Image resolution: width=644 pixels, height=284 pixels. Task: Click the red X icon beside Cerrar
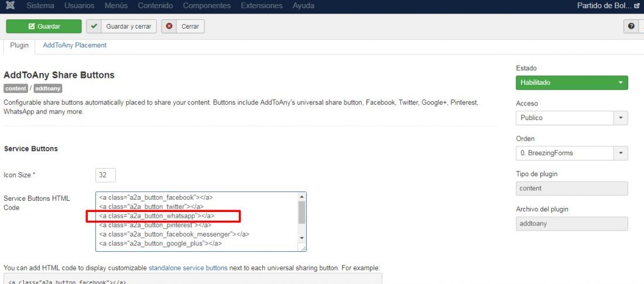pyautogui.click(x=169, y=26)
